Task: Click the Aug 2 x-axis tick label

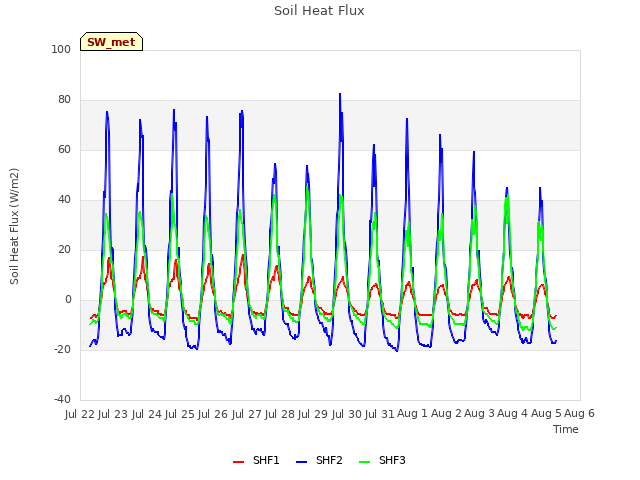Action: point(446,414)
